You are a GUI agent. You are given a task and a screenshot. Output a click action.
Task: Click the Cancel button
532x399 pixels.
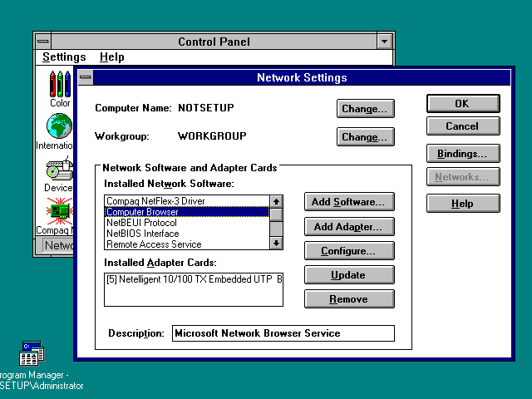(x=463, y=126)
